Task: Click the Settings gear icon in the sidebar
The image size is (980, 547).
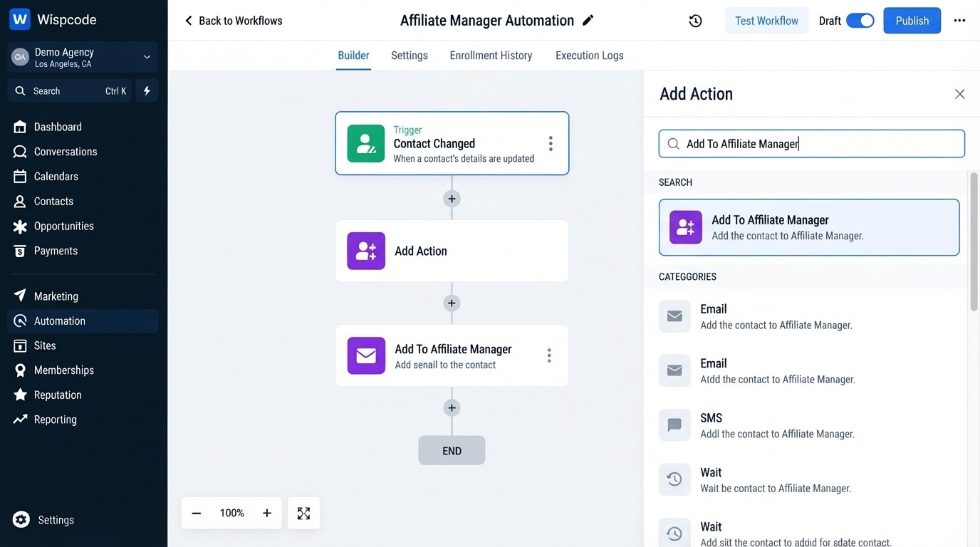Action: click(x=21, y=520)
